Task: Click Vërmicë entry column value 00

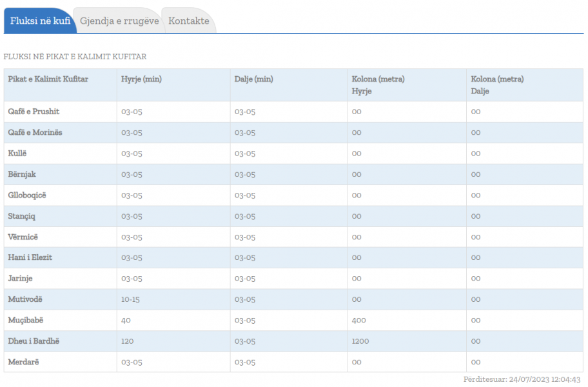Action: (x=357, y=237)
